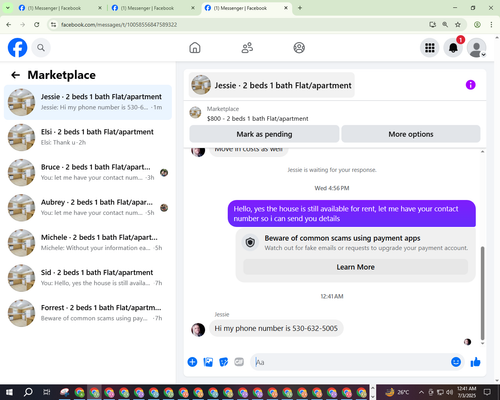
Task: Reload the page
Action: click(37, 25)
